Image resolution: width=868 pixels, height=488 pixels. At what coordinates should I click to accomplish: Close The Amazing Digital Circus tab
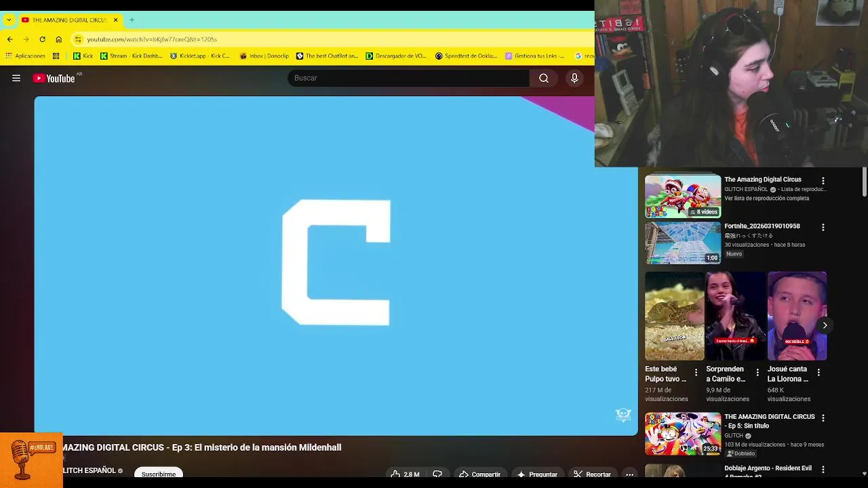click(x=115, y=20)
